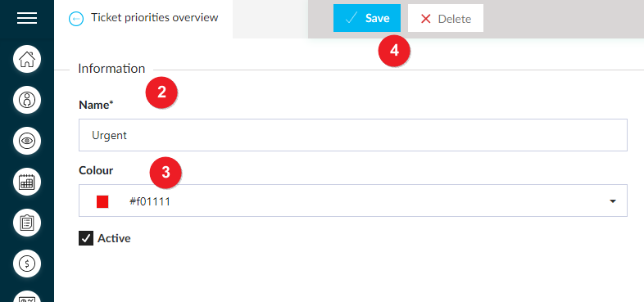This screenshot has height=302, width=644.
Task: Open the eye monitoring sidebar icon
Action: (27, 141)
